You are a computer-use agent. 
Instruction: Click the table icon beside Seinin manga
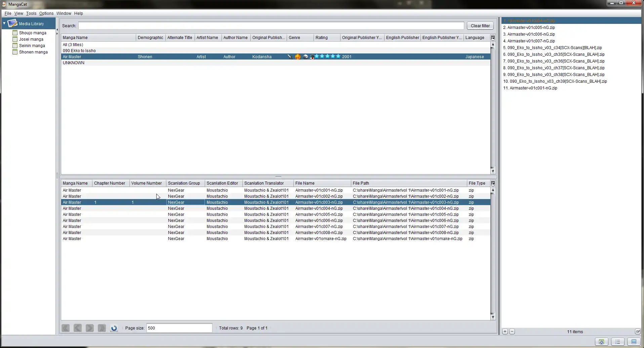pyautogui.click(x=15, y=46)
